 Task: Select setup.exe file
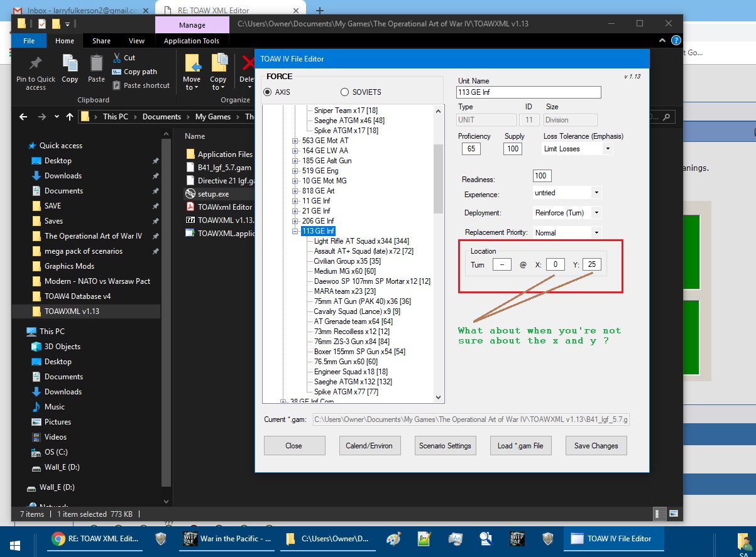tap(213, 194)
